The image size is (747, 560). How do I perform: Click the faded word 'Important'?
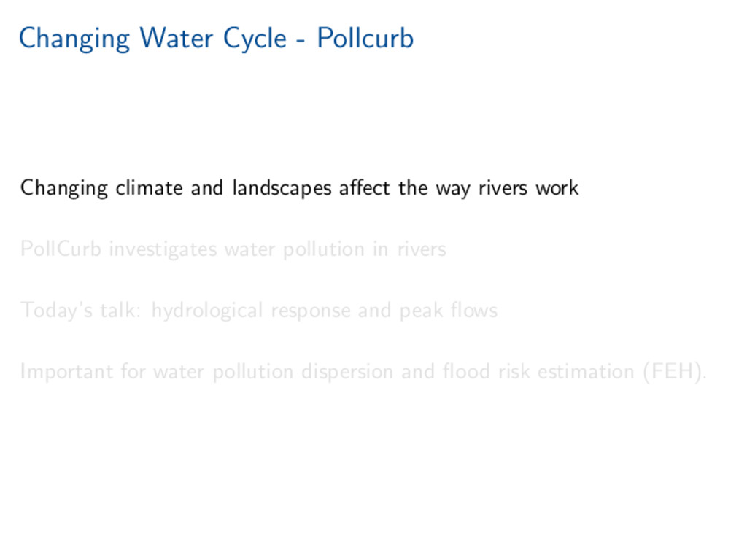(x=66, y=373)
